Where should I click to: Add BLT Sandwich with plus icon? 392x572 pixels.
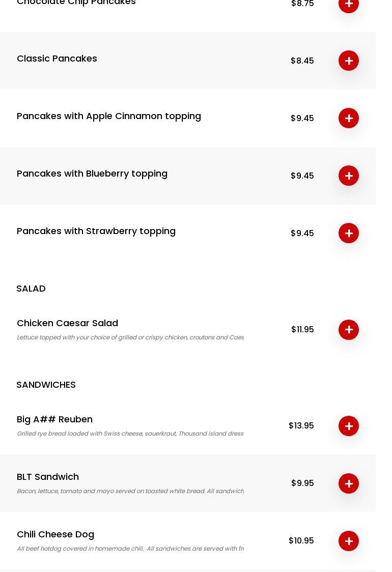click(x=349, y=483)
